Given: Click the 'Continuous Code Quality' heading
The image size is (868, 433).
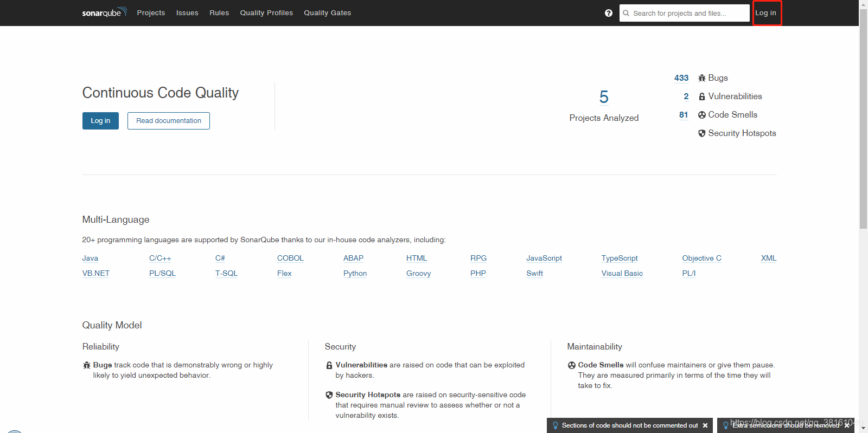Looking at the screenshot, I should pyautogui.click(x=161, y=93).
